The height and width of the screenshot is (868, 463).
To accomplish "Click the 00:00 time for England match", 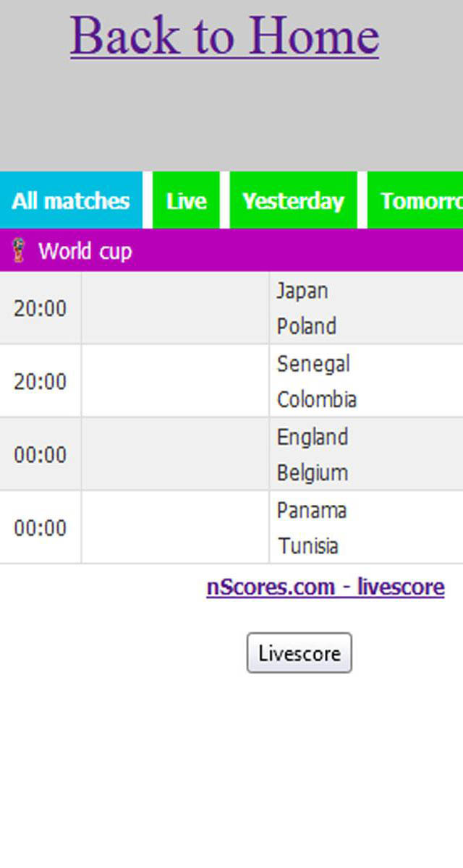I will pos(40,455).
